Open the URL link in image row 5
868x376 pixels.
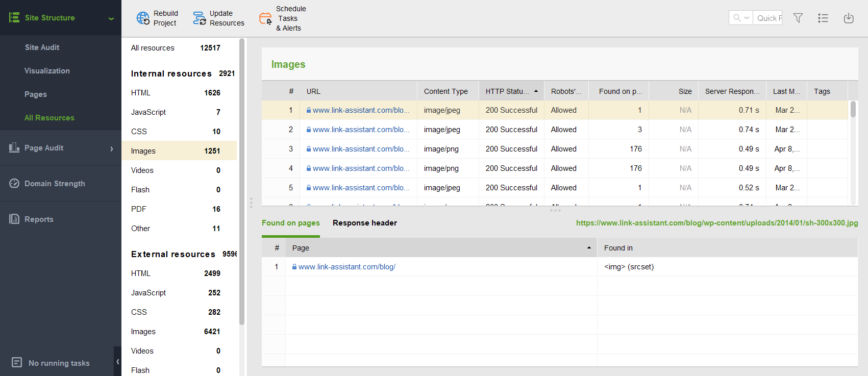pos(361,188)
